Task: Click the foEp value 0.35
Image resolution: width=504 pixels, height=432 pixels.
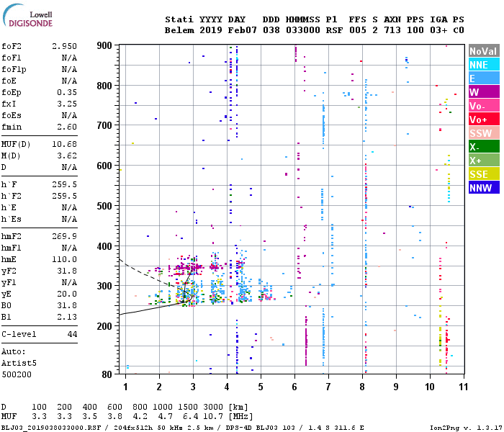Action: click(67, 92)
